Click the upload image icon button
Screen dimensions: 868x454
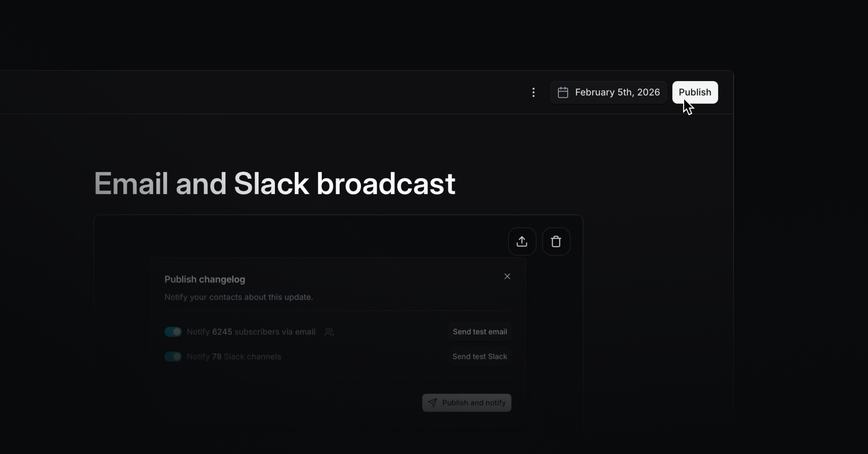(x=522, y=241)
